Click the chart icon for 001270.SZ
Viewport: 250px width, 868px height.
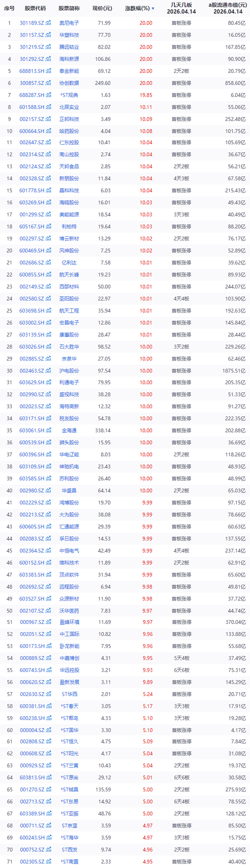pos(48,789)
